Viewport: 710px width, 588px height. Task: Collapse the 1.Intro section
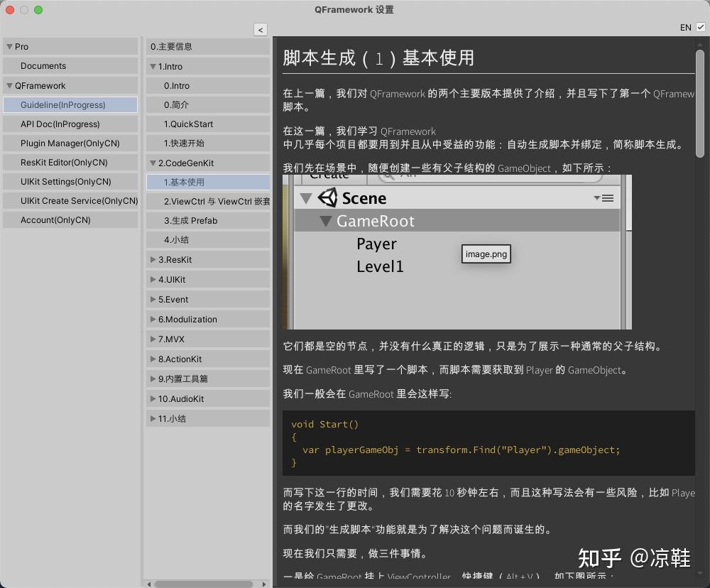[x=153, y=66]
